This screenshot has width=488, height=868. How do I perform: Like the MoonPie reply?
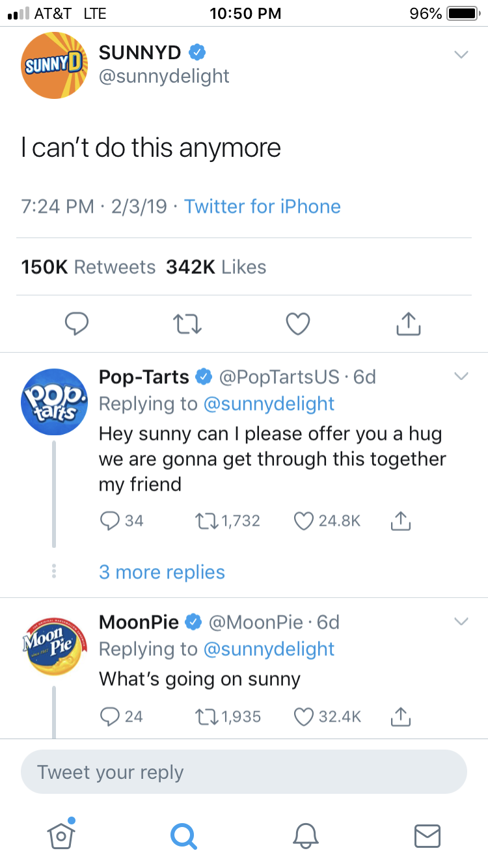tap(303, 716)
